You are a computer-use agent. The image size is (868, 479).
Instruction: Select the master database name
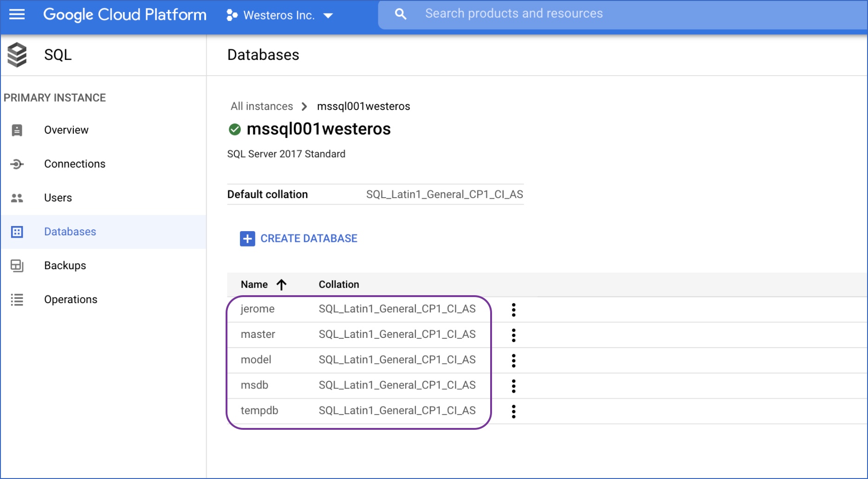258,334
